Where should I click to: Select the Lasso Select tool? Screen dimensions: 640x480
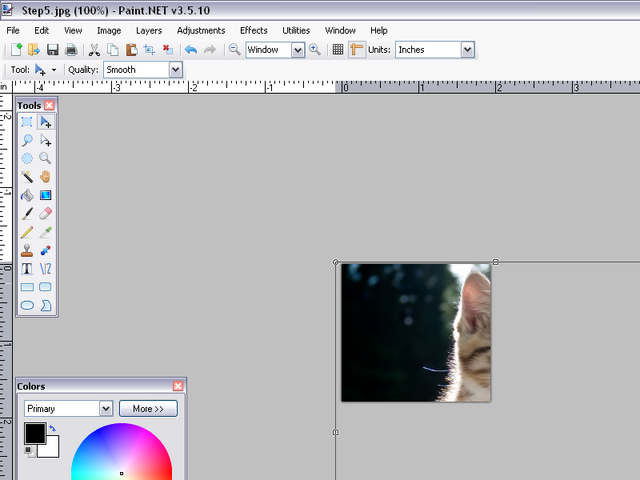[27, 140]
